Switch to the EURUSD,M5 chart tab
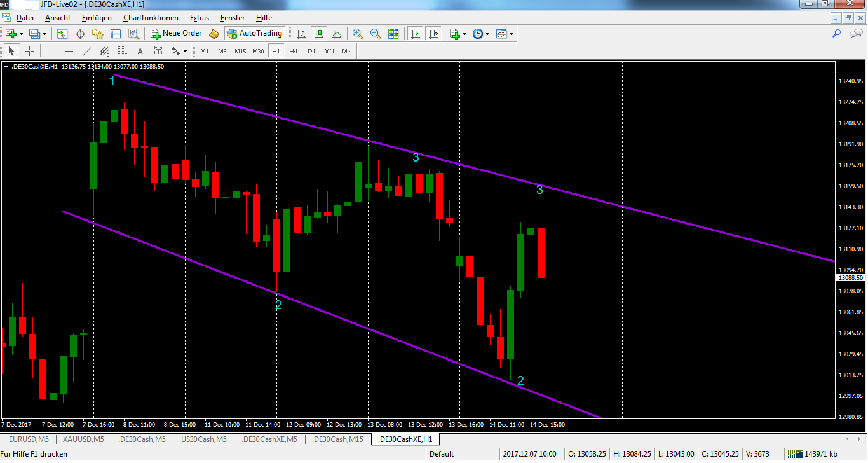 pyautogui.click(x=28, y=439)
